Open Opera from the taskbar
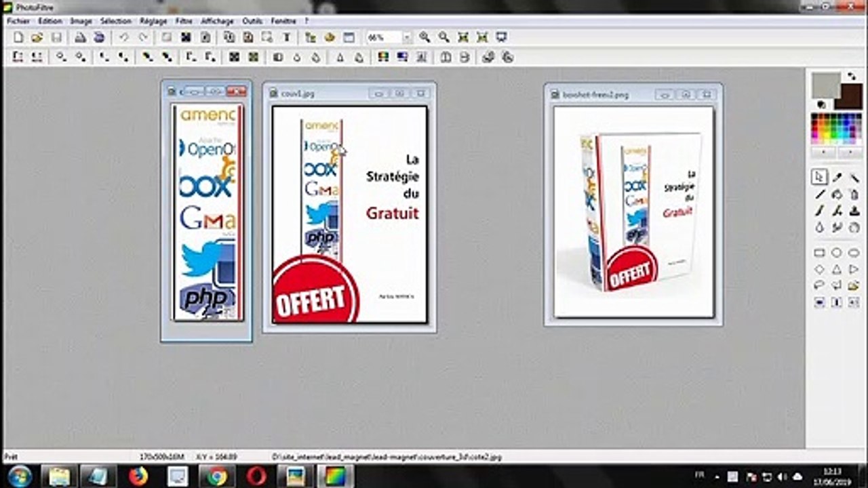The height and width of the screenshot is (488, 868). pos(256,476)
